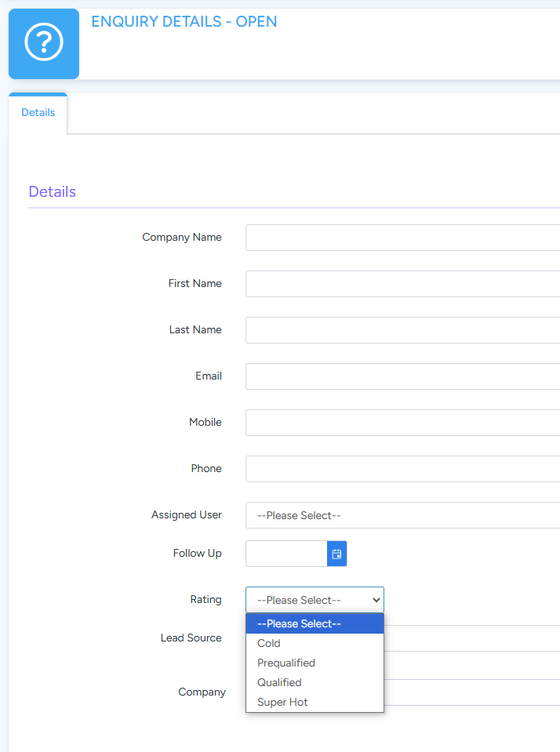Viewport: 560px width, 752px height.
Task: Click the Assigned User label
Action: 186,515
